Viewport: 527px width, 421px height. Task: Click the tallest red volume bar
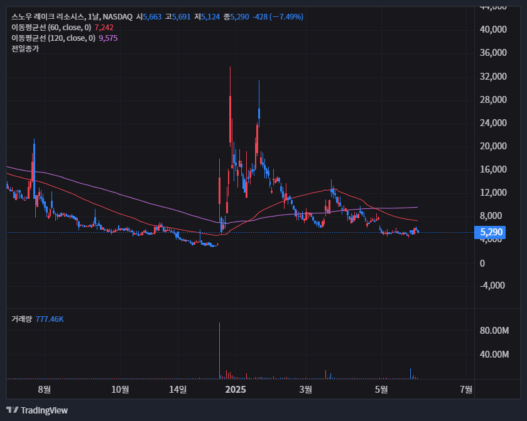219,350
